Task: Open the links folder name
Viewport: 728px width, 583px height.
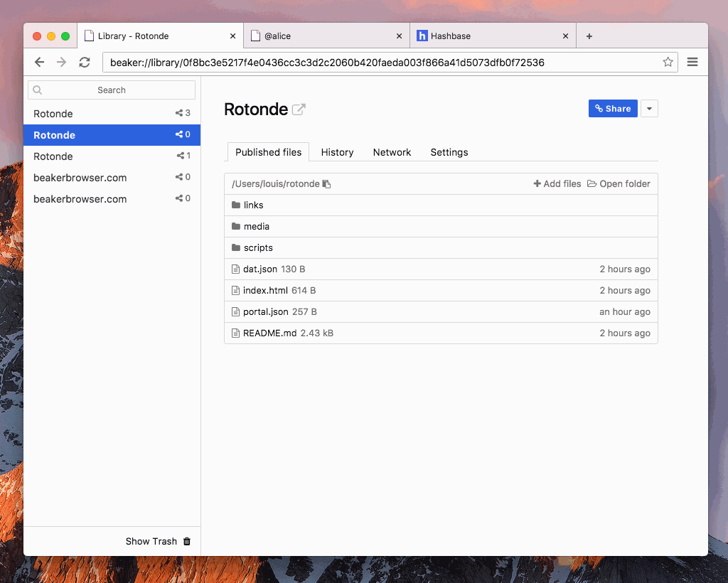Action: pos(254,205)
